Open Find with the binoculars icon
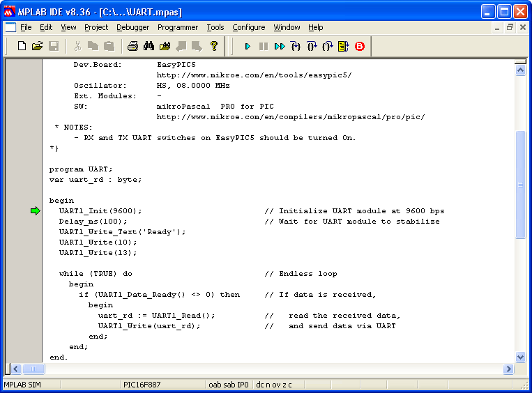Viewport: 532px width, 393px height. 149,46
